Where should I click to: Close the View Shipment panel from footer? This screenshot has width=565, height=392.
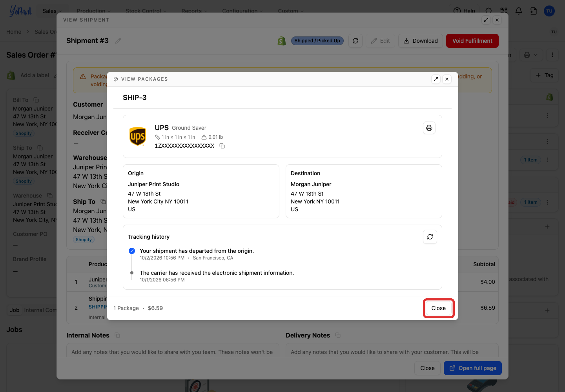(x=427, y=368)
